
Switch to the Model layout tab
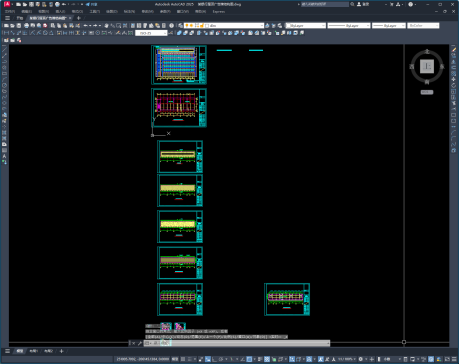point(20,351)
